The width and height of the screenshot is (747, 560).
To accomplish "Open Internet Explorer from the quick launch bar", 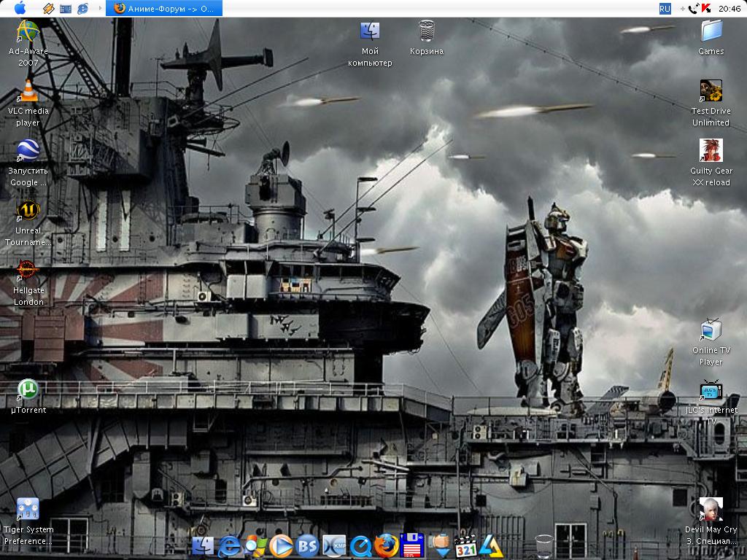I will pyautogui.click(x=82, y=9).
